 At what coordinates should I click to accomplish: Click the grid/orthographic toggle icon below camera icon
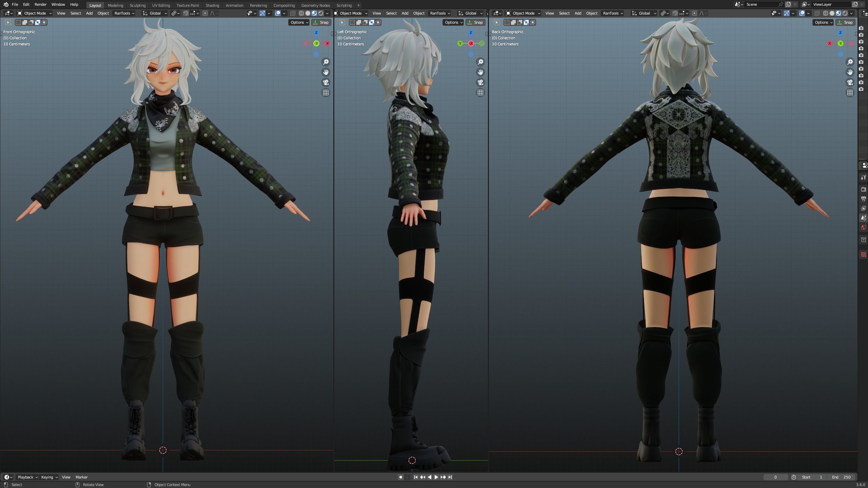(326, 93)
